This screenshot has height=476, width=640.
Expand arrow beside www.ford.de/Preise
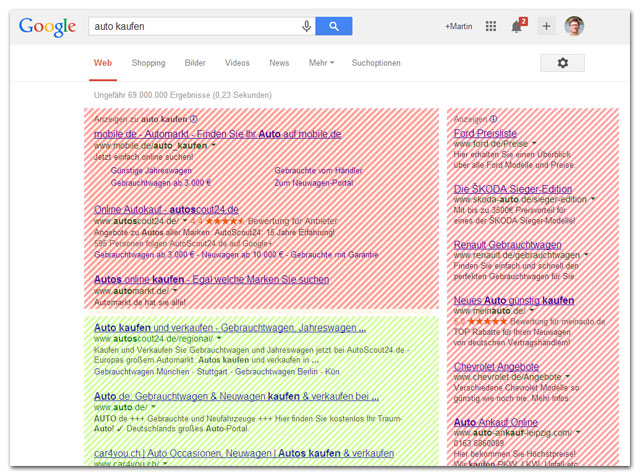pos(534,144)
